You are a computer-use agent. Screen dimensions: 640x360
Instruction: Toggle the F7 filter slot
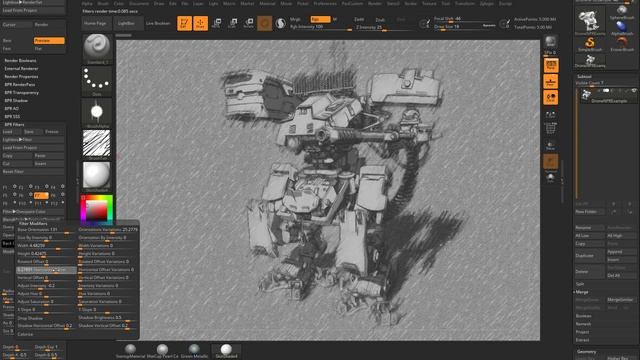tap(41, 196)
